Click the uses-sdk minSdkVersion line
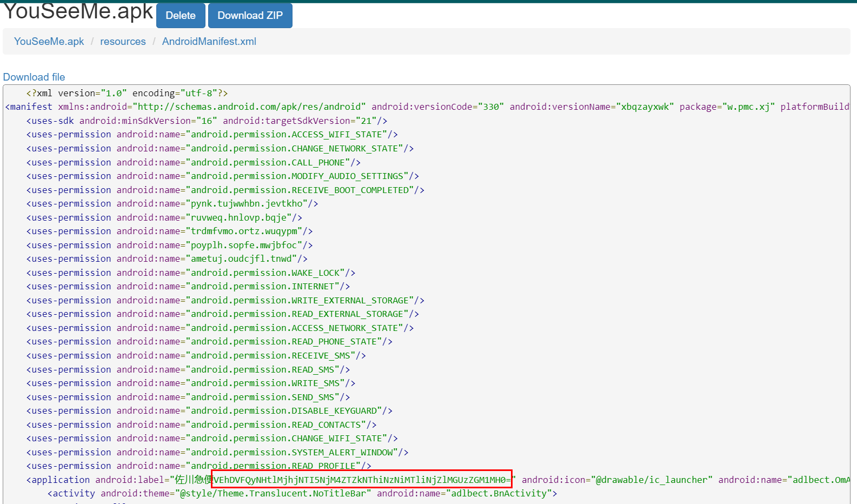 click(207, 121)
